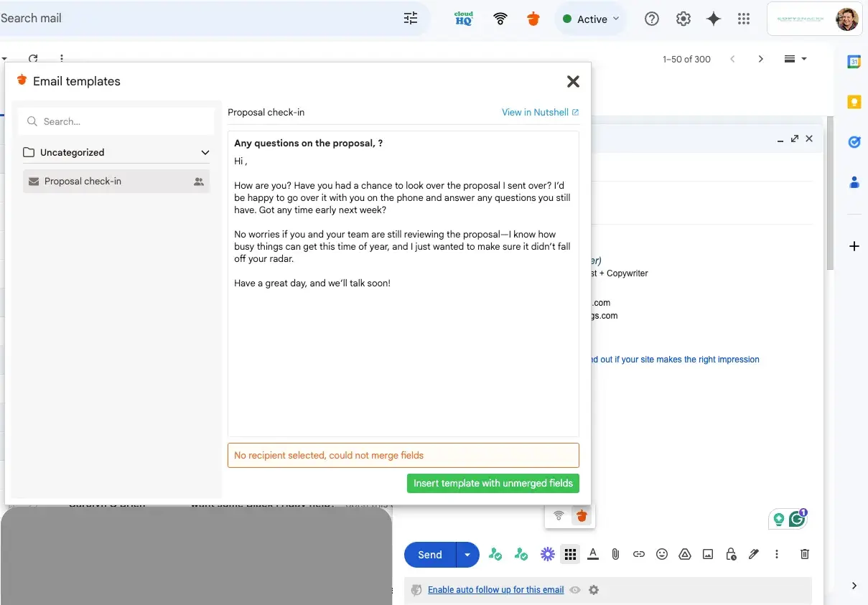Open more compose options menu

[777, 554]
